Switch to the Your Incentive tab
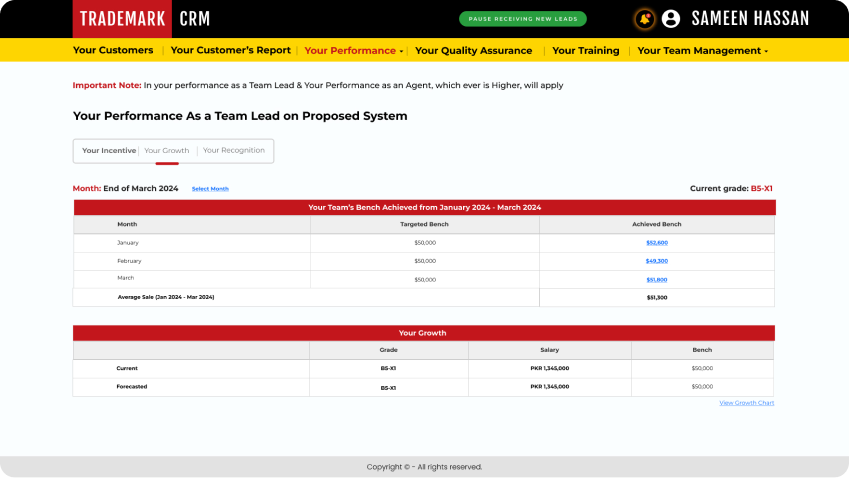This screenshot has height=478, width=849. pos(108,151)
